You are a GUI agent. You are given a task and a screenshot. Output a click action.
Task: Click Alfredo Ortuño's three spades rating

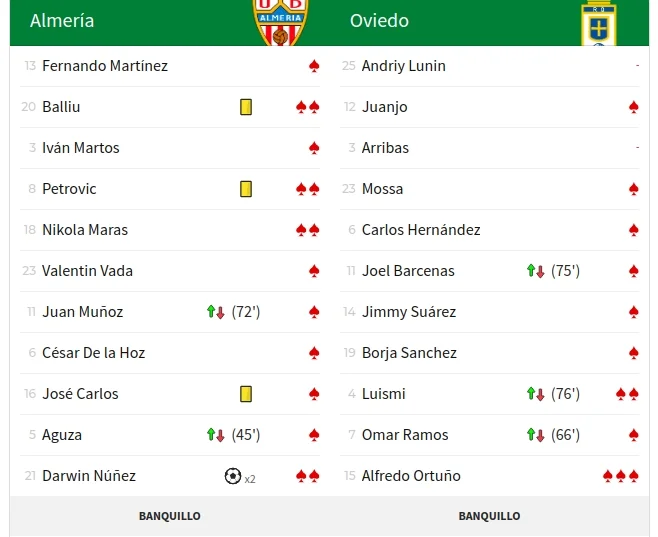coord(621,476)
